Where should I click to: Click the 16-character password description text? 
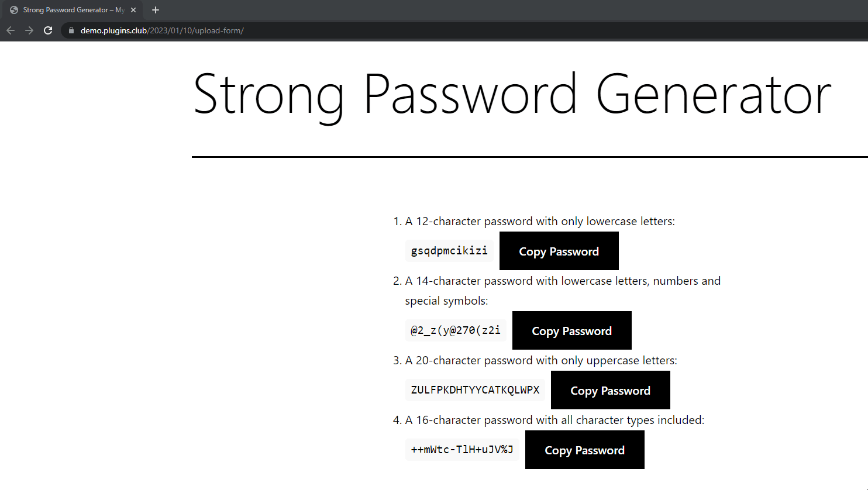click(554, 420)
